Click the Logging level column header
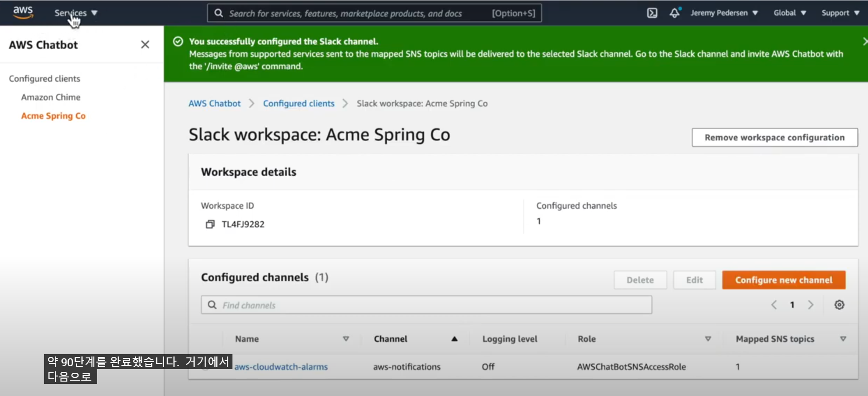The height and width of the screenshot is (396, 868). coord(510,339)
